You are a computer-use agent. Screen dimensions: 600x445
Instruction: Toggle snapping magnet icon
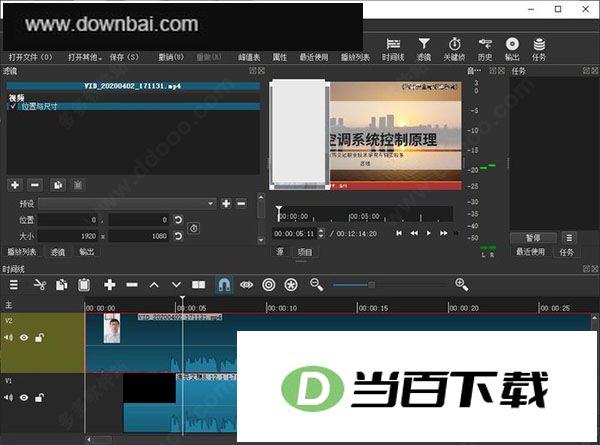[224, 285]
